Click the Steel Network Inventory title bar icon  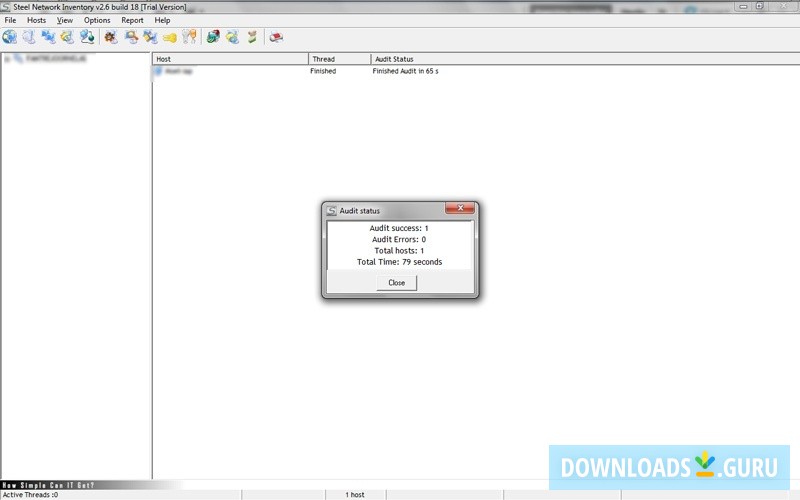pyautogui.click(x=5, y=7)
